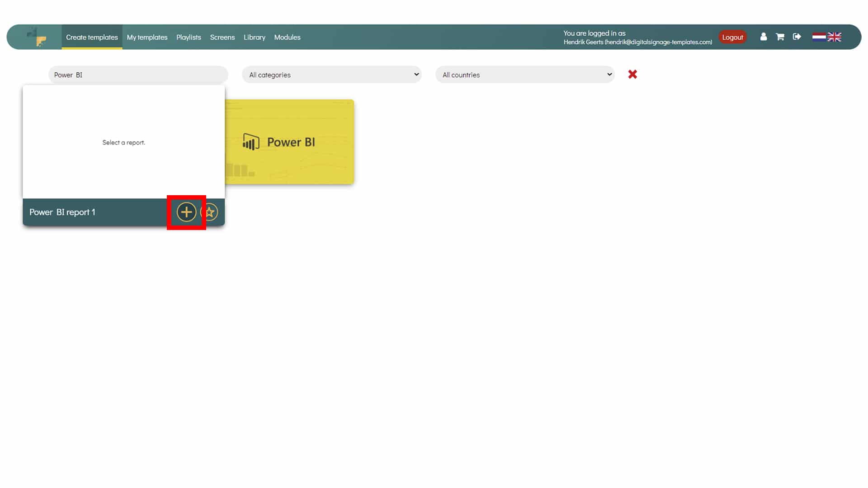This screenshot has width=868, height=488.
Task: Open the All countries dropdown
Action: pyautogui.click(x=525, y=75)
